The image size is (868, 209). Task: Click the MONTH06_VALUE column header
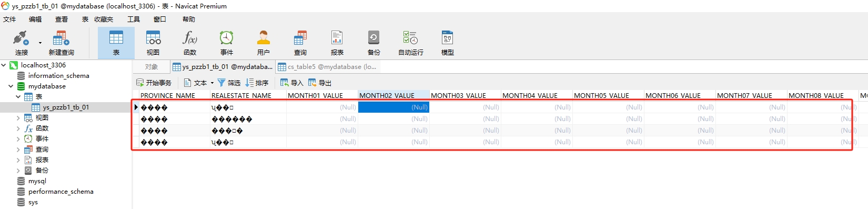680,95
